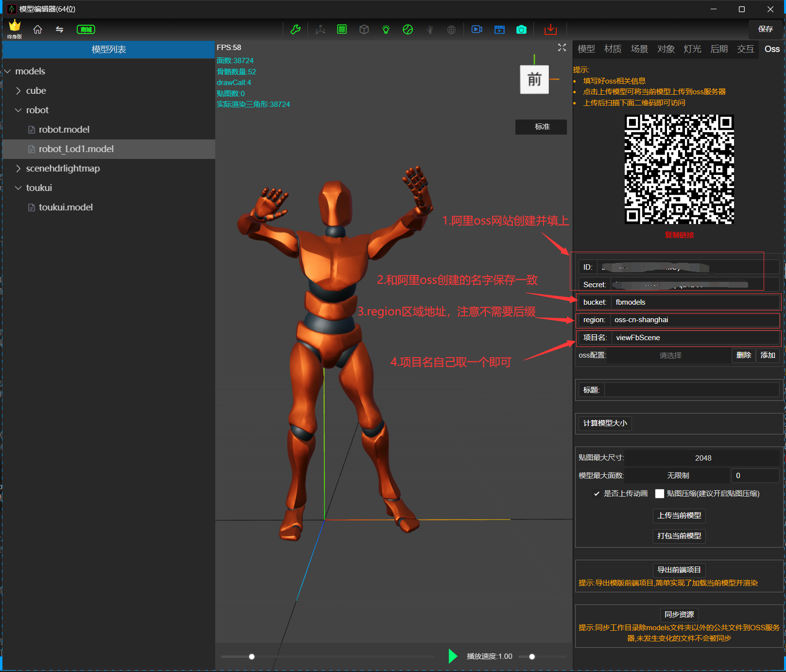Select robot_Lod1.model file
Screen dimensions: 786x672
point(109,149)
